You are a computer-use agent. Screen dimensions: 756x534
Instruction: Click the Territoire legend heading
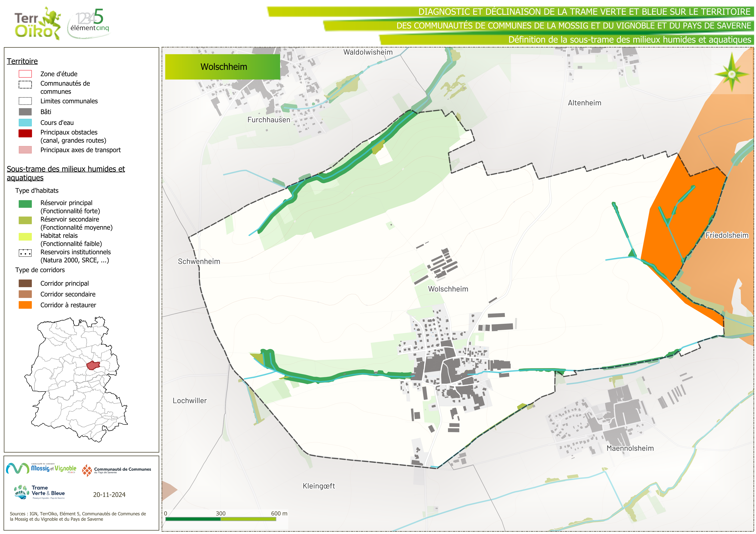(22, 61)
